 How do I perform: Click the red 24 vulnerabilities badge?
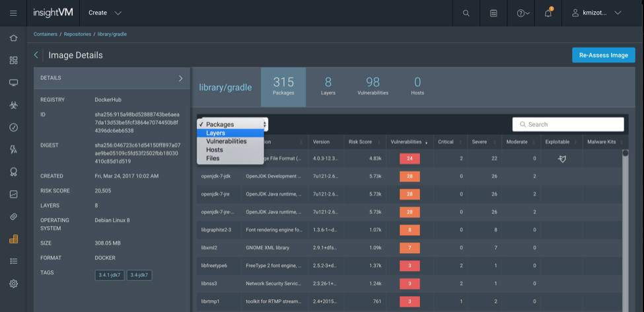pos(410,159)
